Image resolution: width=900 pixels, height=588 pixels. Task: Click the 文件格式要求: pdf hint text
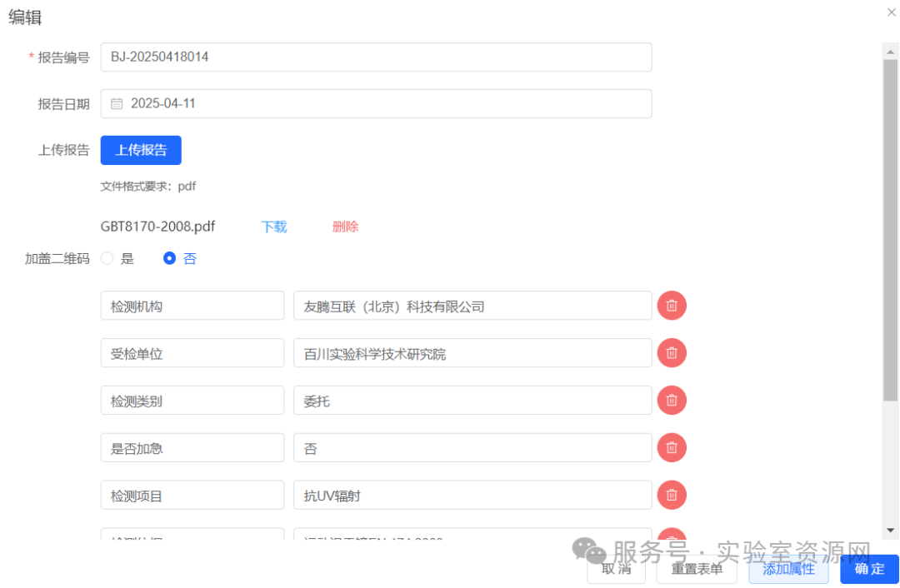[148, 187]
